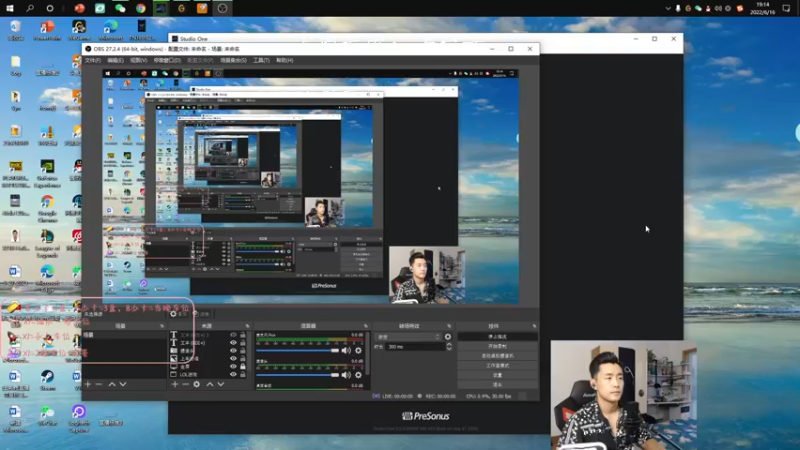Click the 退出 exit button in Controls
The height and width of the screenshot is (450, 800).
tap(497, 385)
